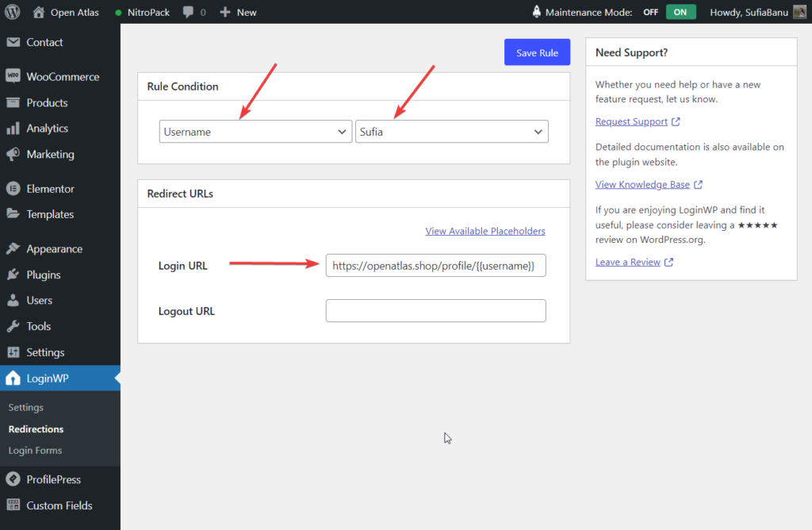Screen dimensions: 812x530
Task: Click the Settings sliders icon
Action: tap(13, 352)
